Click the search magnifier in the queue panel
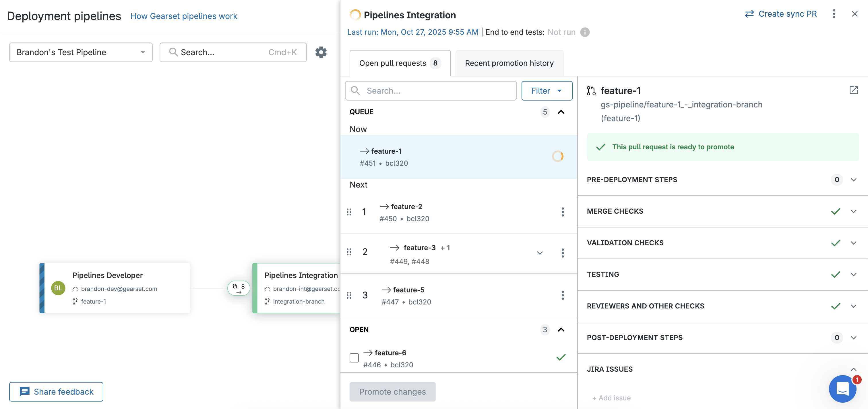Viewport: 868px width, 409px height. (355, 91)
